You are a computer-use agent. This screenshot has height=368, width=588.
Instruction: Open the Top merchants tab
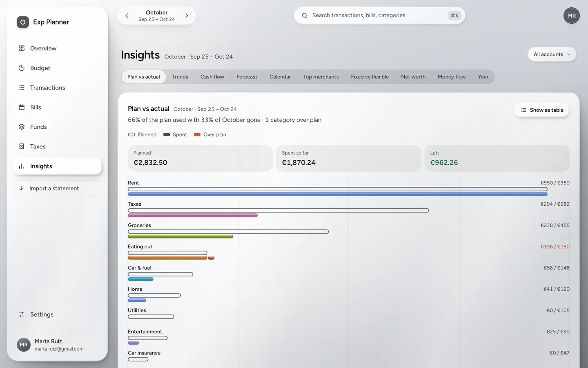(321, 77)
